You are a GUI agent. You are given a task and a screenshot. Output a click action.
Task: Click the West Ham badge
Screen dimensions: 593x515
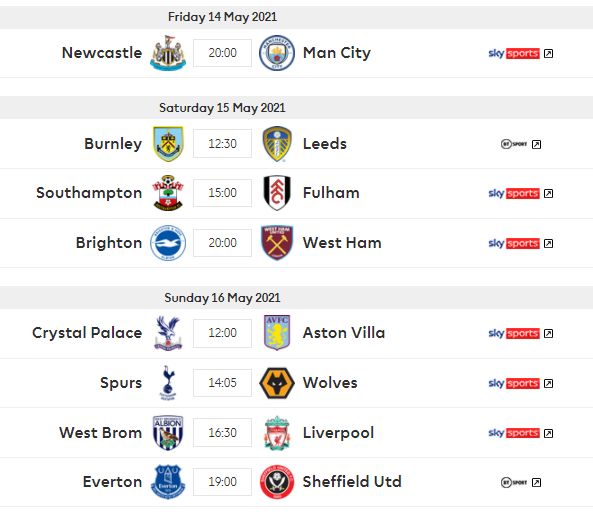pos(277,243)
